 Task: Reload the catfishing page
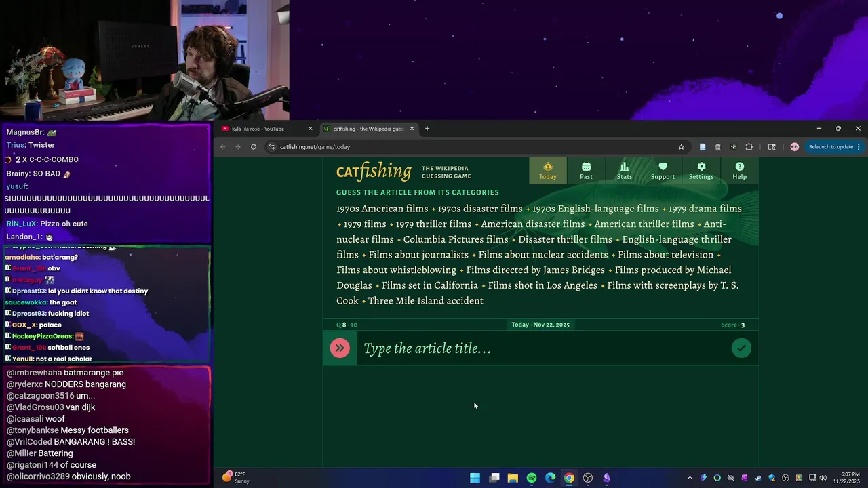pos(254,146)
